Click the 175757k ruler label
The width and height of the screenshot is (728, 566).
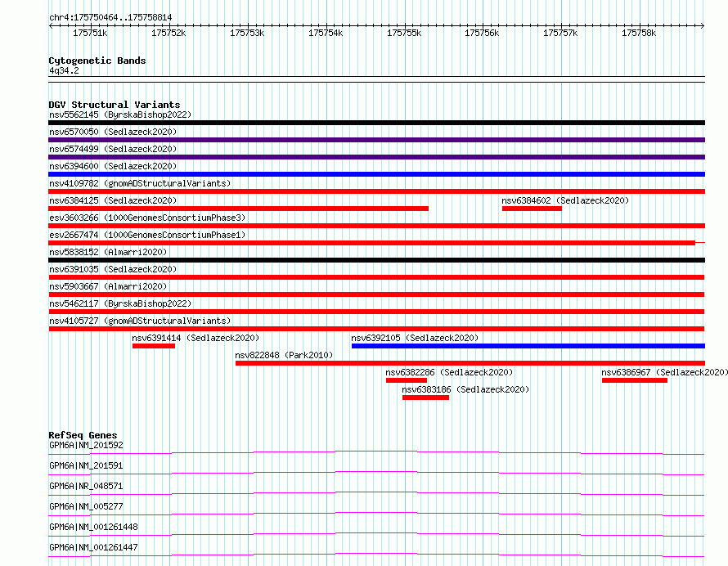pyautogui.click(x=560, y=33)
